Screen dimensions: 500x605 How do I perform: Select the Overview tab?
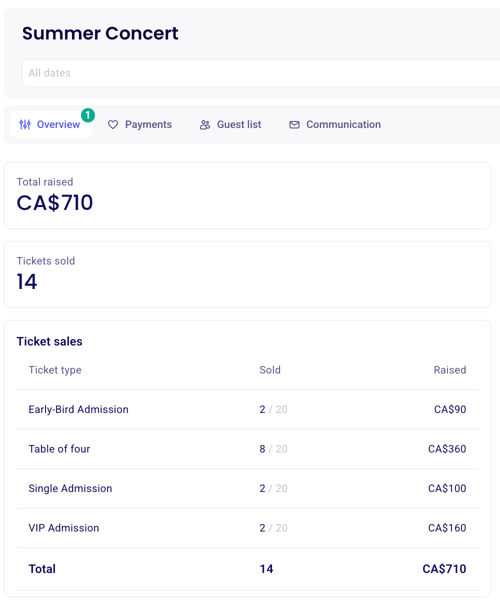[51, 125]
